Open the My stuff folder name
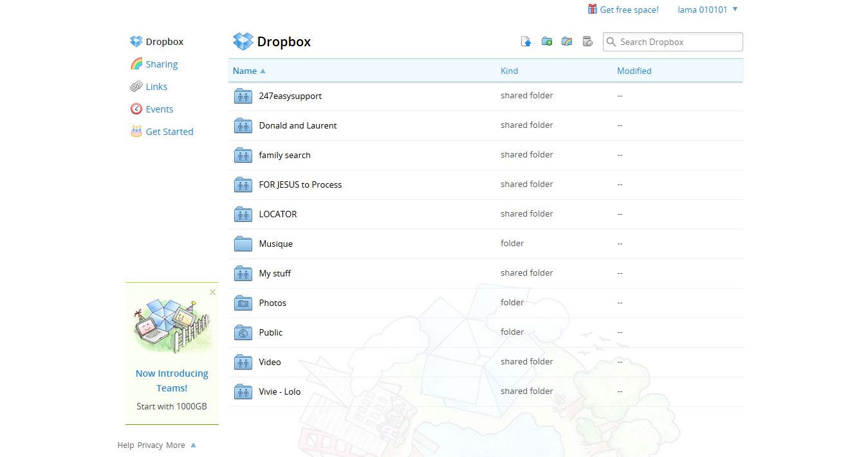 [x=275, y=273]
